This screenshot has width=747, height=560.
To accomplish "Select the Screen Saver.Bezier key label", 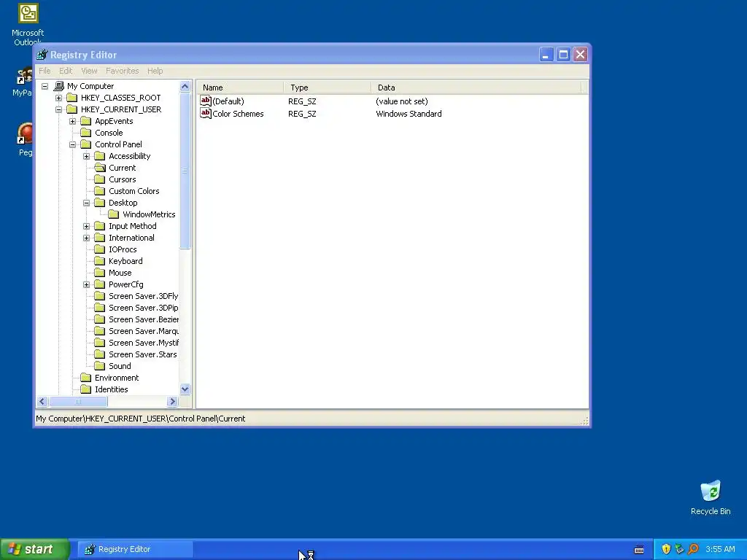I will coord(144,319).
